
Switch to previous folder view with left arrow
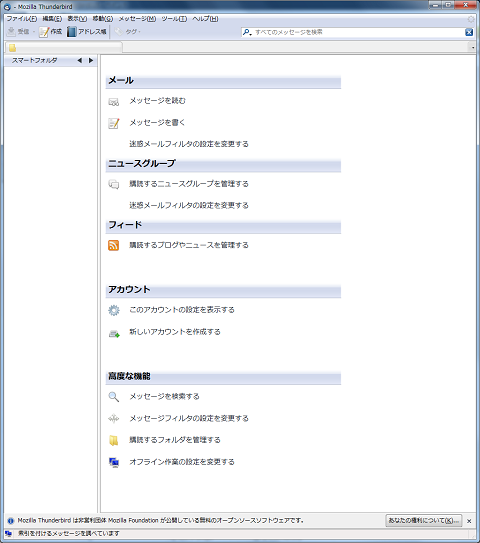click(80, 60)
